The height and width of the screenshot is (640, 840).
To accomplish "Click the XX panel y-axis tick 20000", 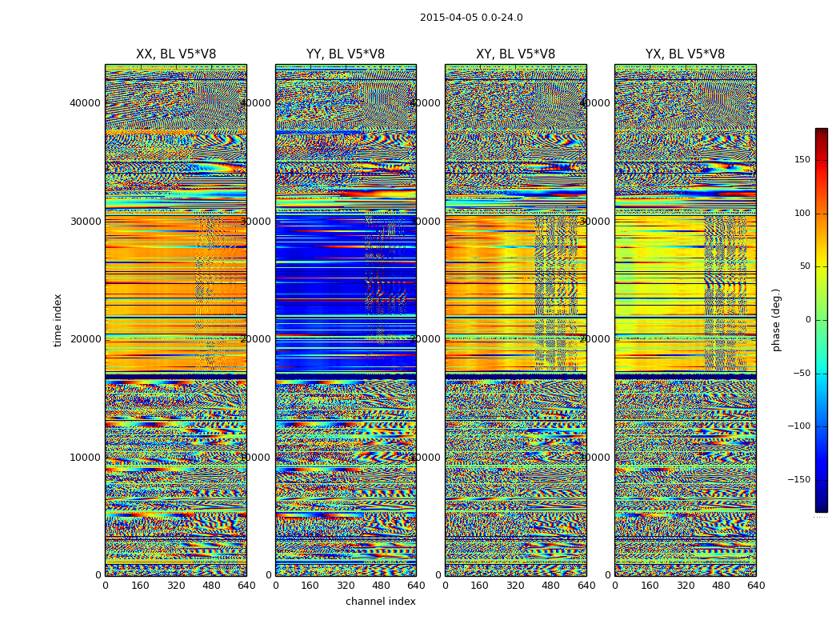I will tap(85, 339).
